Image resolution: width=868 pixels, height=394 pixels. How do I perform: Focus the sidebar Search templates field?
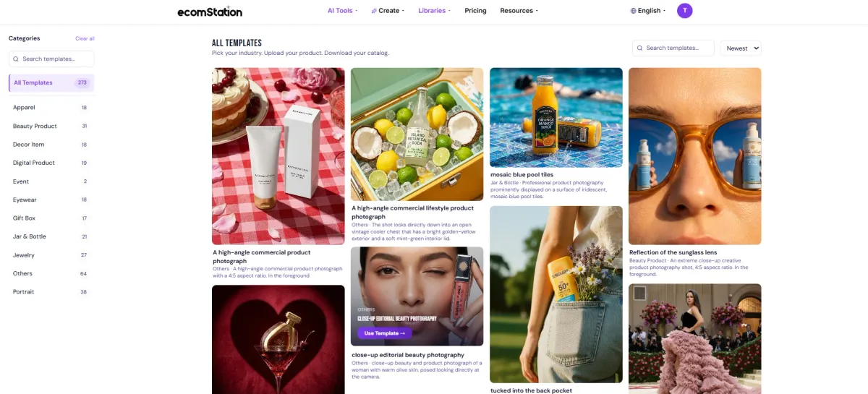(x=51, y=59)
